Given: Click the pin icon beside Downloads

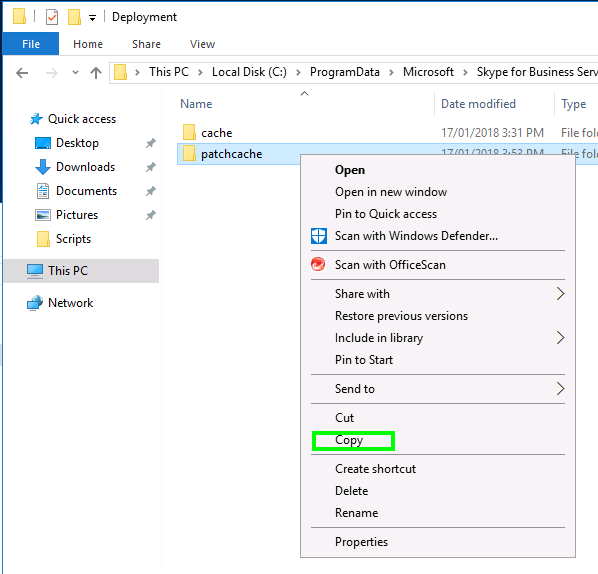Looking at the screenshot, I should click(151, 167).
